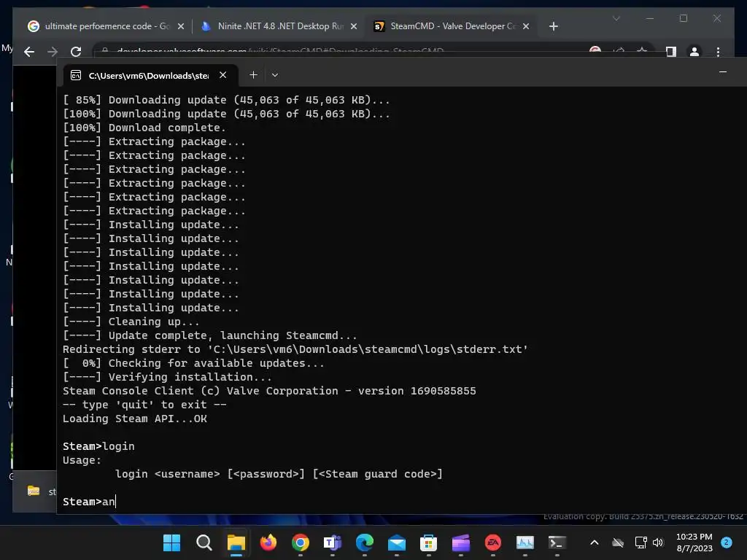This screenshot has width=747, height=560.
Task: Click 'Cleaning up...' line
Action: coord(131,322)
